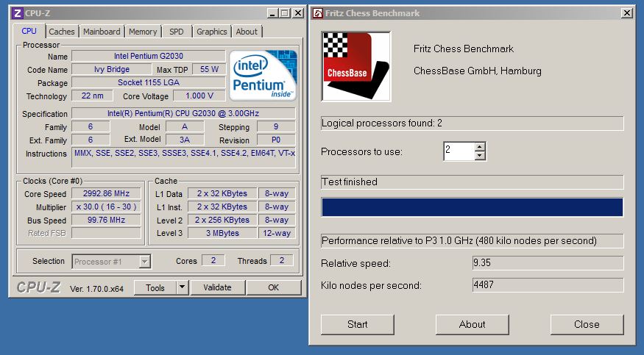644x355 pixels.
Task: Go to the SPD tab
Action: coord(177,32)
